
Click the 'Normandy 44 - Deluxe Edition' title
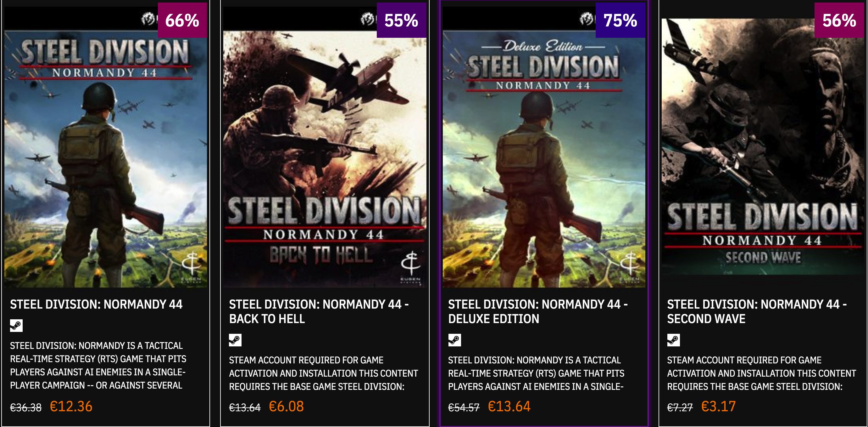coord(537,311)
